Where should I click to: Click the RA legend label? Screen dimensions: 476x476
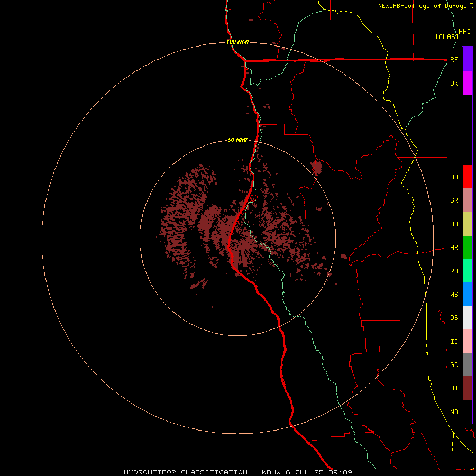click(454, 271)
